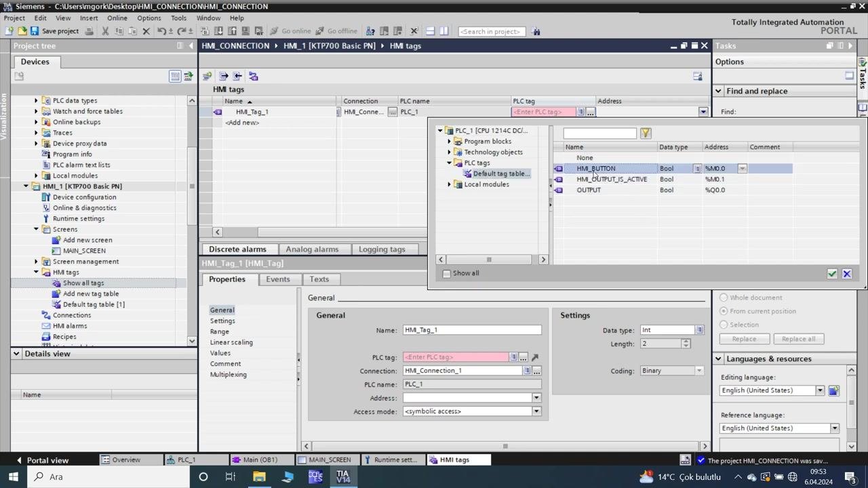The image size is (868, 488).
Task: Expand the Program blocks node in tag picker
Action: coord(449,142)
